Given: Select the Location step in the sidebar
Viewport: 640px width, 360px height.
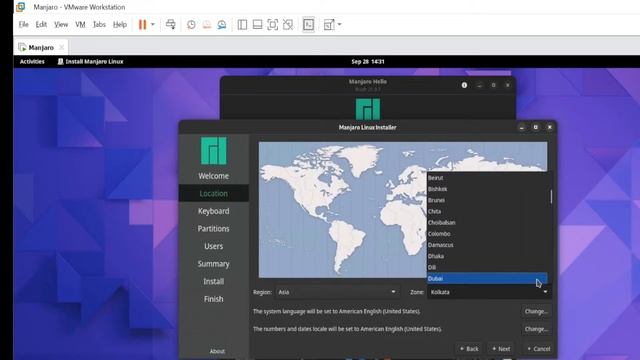Looking at the screenshot, I should point(213,193).
